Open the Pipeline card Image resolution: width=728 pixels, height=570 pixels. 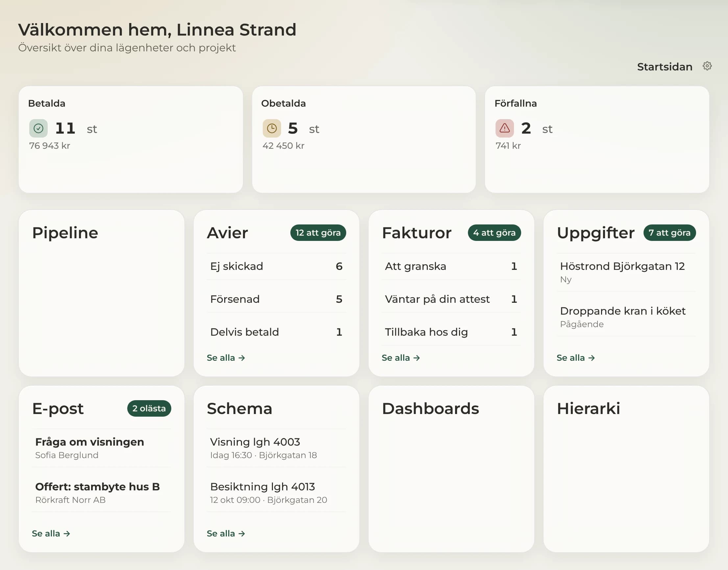pos(101,293)
